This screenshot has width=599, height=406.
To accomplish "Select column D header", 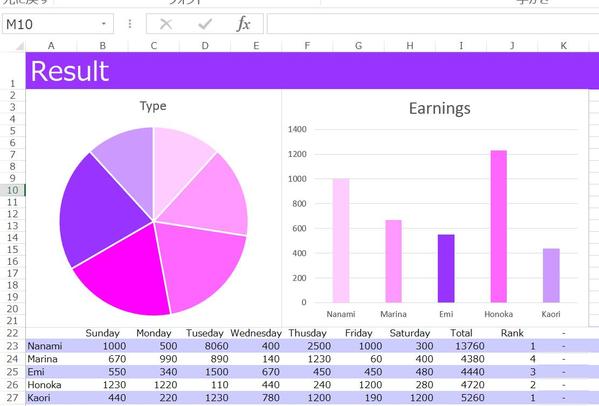I will (205, 46).
